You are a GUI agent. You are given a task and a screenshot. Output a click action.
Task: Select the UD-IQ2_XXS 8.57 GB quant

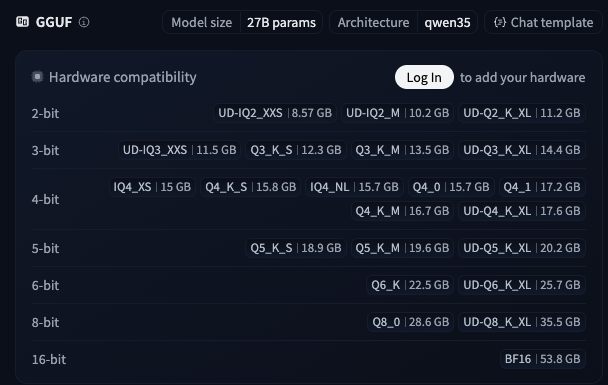tap(275, 113)
